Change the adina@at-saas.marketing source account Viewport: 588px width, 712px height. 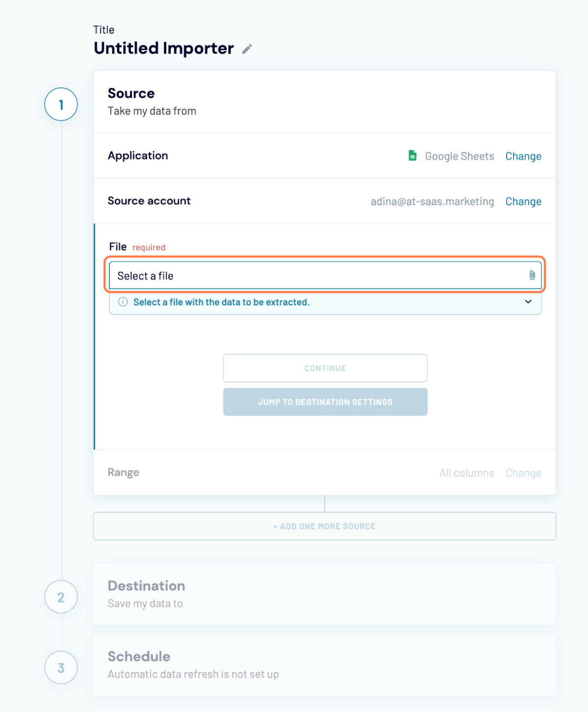(523, 201)
